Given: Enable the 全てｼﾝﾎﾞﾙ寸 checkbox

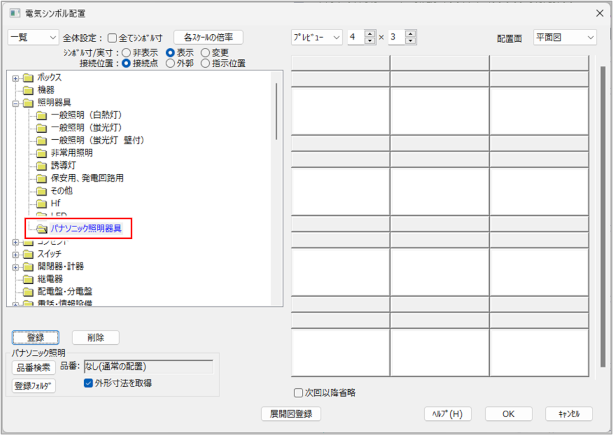Looking at the screenshot, I should coord(112,38).
